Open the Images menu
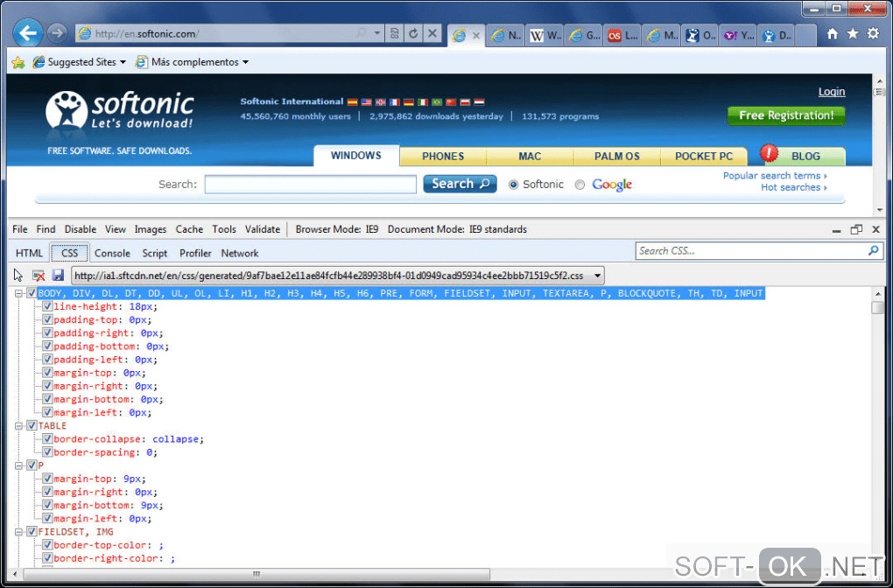The height and width of the screenshot is (588, 893). 151,229
